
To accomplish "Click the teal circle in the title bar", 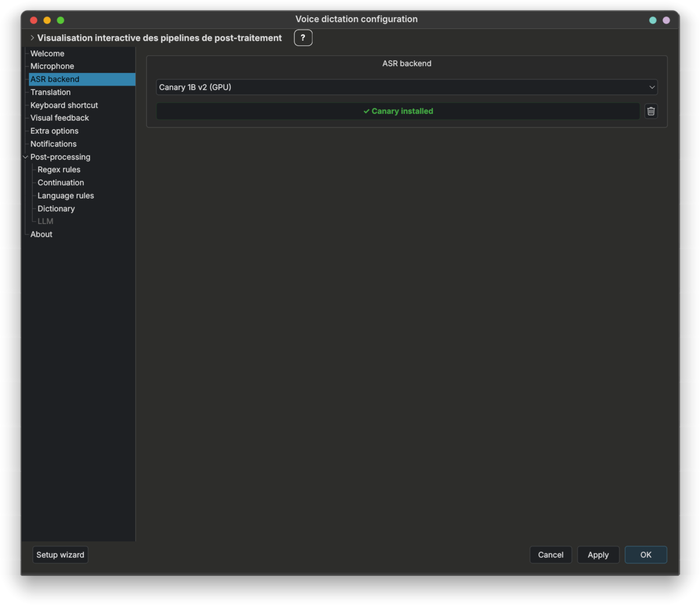I will (653, 20).
